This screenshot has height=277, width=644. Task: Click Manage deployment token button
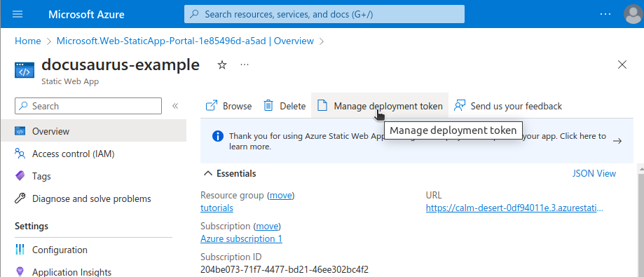pyautogui.click(x=380, y=106)
